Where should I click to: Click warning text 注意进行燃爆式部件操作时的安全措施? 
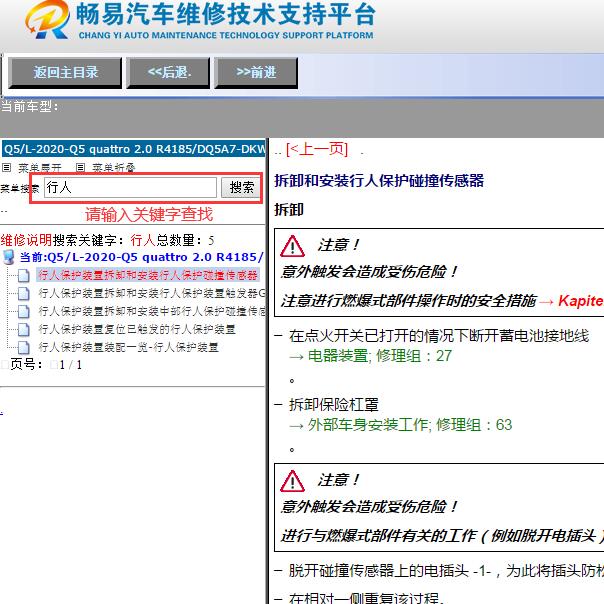pos(408,301)
